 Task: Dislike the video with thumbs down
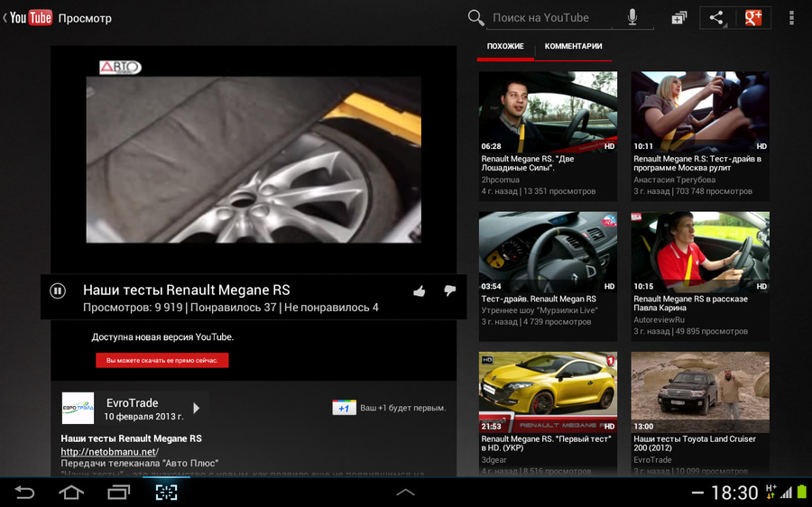point(449,291)
